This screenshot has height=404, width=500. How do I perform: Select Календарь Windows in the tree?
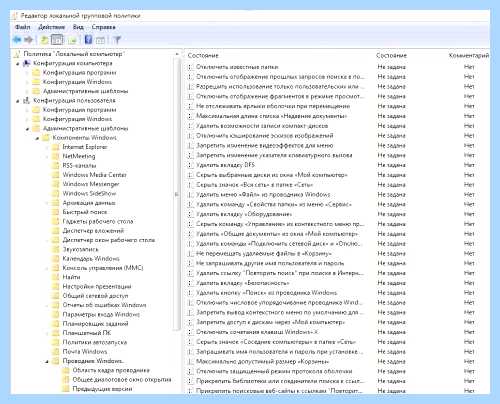tap(91, 259)
